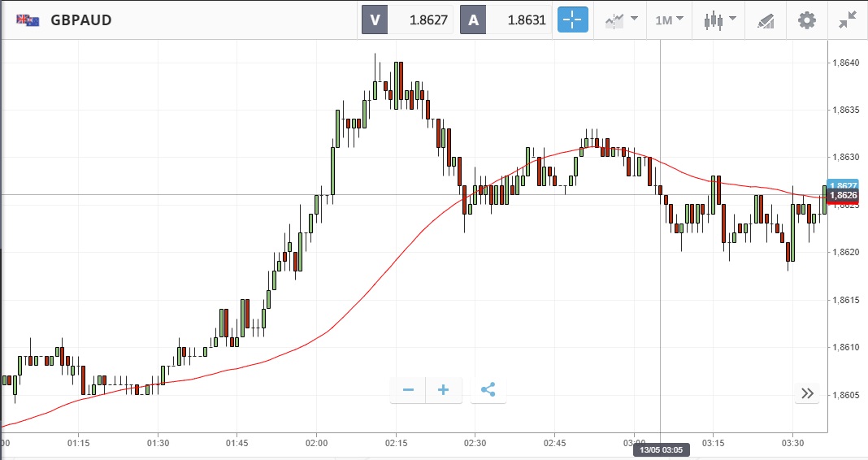Open the candlestick chart type dropdown
The width and height of the screenshot is (868, 460).
point(719,20)
